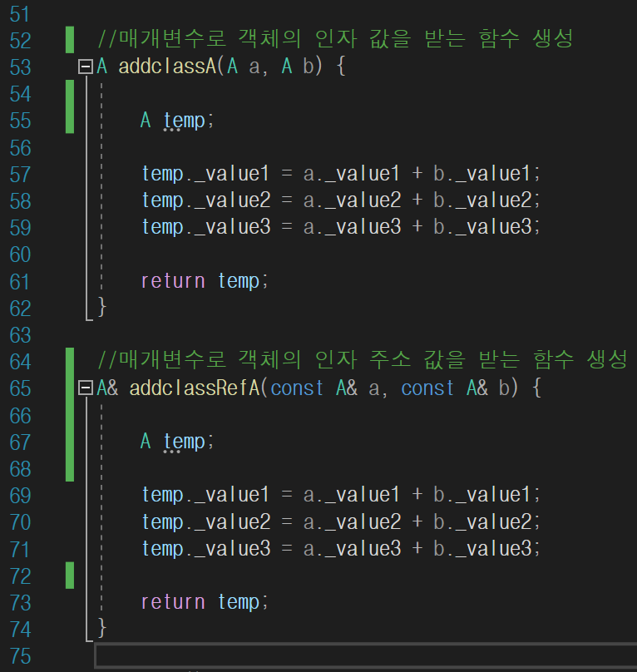The image size is (637, 672).
Task: Click b._value2 on line 58
Action: 482,200
